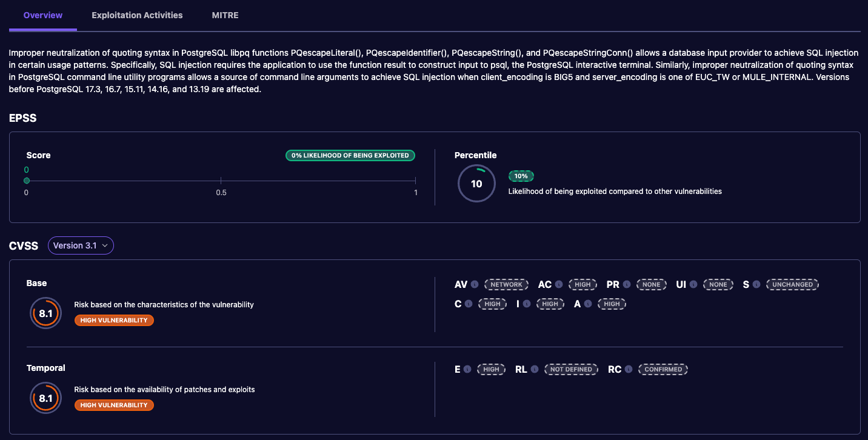Click the NONE chip next to PR
Image resolution: width=868 pixels, height=440 pixels.
652,284
